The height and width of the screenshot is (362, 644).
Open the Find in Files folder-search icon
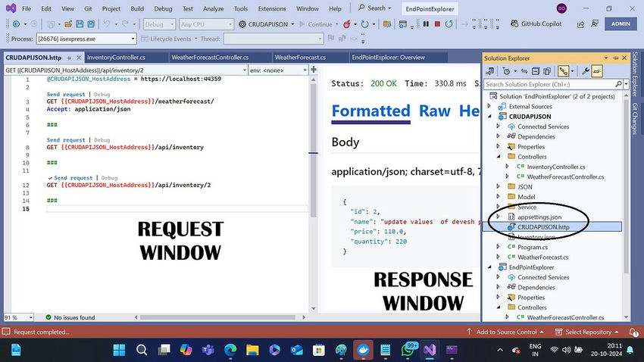[387, 24]
